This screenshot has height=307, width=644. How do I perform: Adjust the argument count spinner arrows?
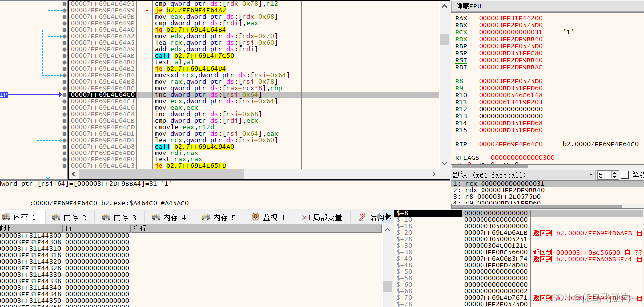[615, 175]
